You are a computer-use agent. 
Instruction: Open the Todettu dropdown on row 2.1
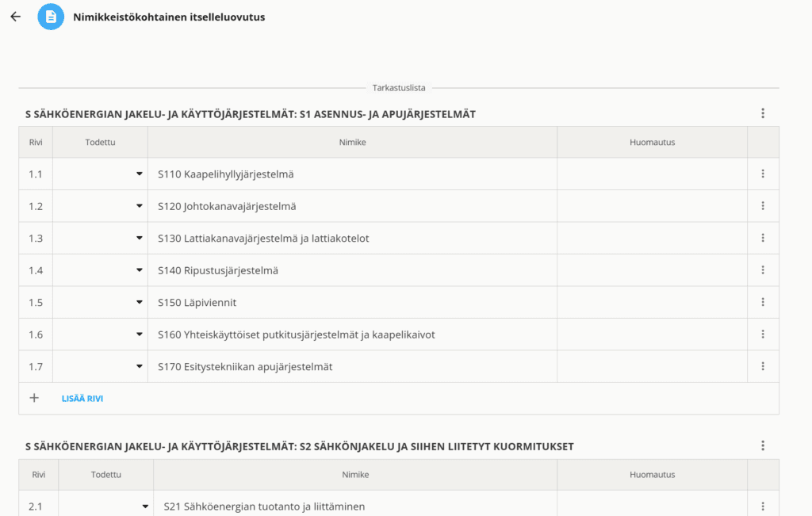(x=146, y=506)
